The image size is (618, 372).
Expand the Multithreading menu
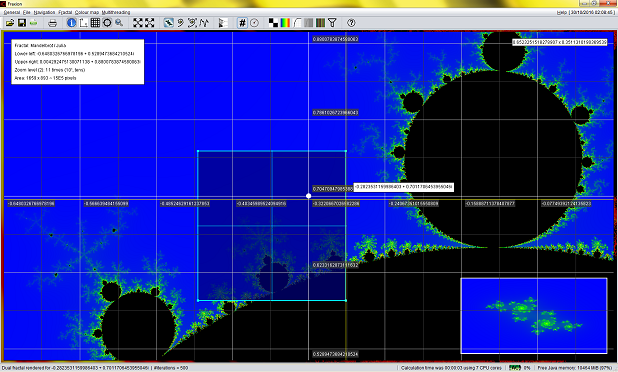tap(116, 13)
